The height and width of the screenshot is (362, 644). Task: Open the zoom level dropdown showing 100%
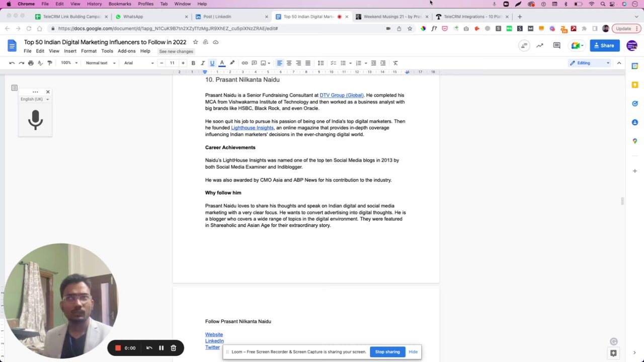pyautogui.click(x=69, y=63)
